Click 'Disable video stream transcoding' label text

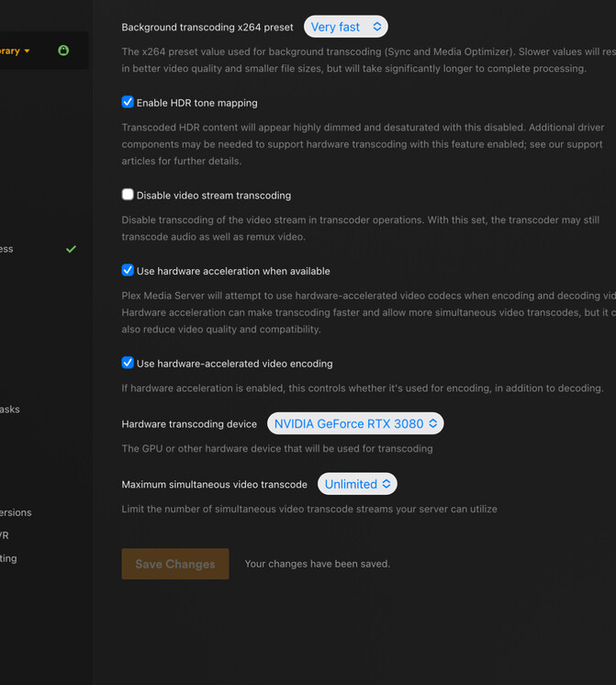tap(213, 196)
